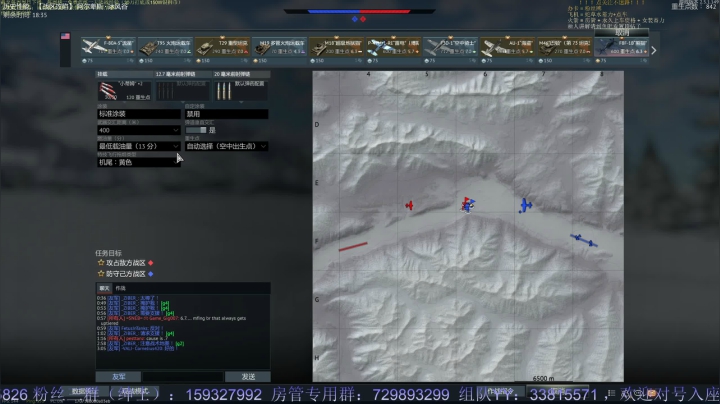
Task: Click the 取消 cancel button top right
Action: coord(622,33)
